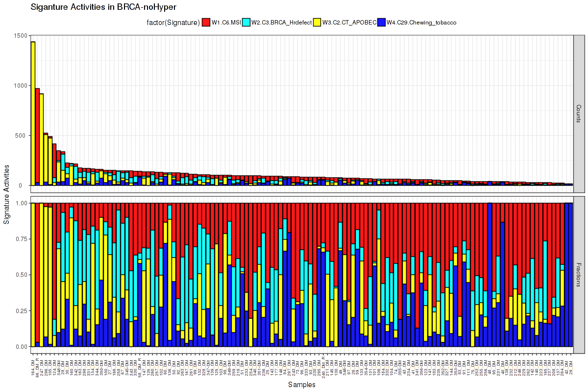
Task: Click the tallest yellow bar for sample 164_DM
Action: [33, 113]
